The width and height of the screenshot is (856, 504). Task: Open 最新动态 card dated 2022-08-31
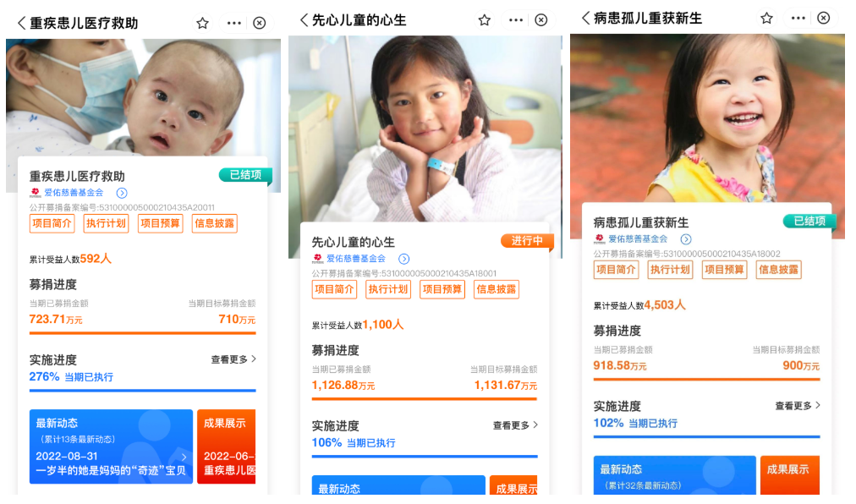111,446
